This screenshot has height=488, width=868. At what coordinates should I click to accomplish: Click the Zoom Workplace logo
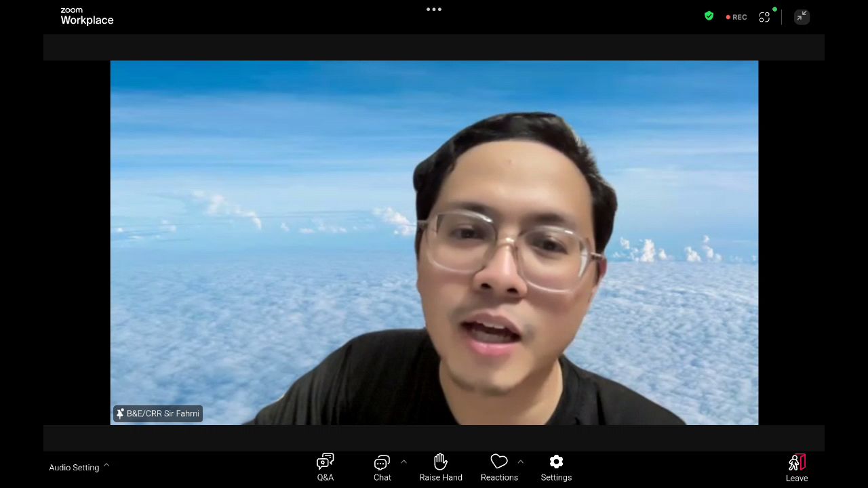click(x=87, y=16)
